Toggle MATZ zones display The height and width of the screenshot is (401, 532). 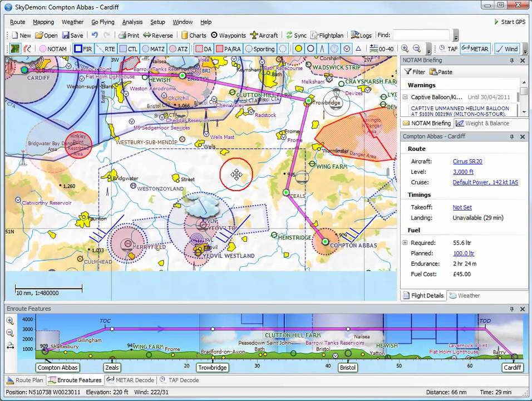coord(154,49)
